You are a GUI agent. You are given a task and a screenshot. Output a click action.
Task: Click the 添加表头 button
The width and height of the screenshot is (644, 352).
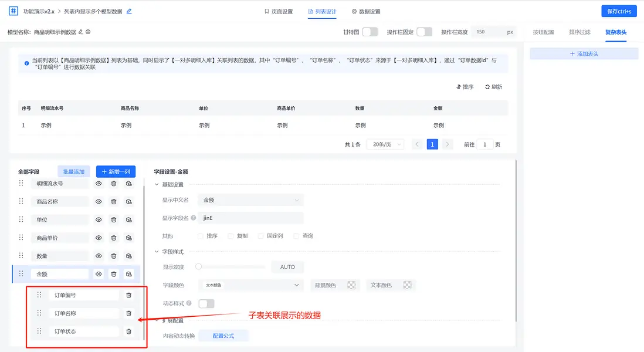click(584, 54)
